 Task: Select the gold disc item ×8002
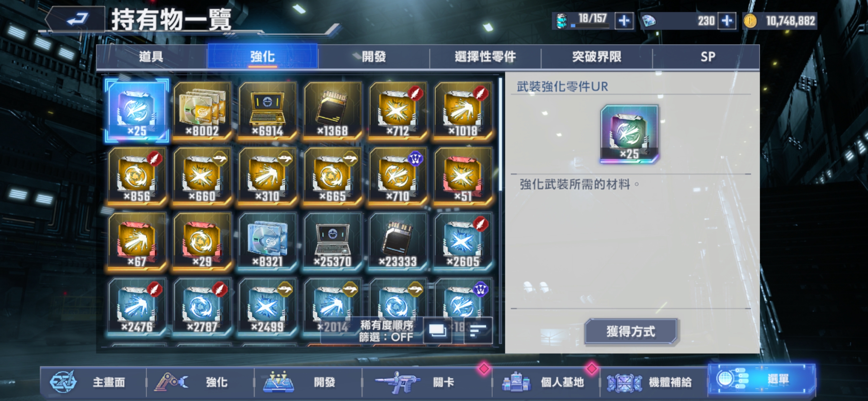pyautogui.click(x=202, y=111)
